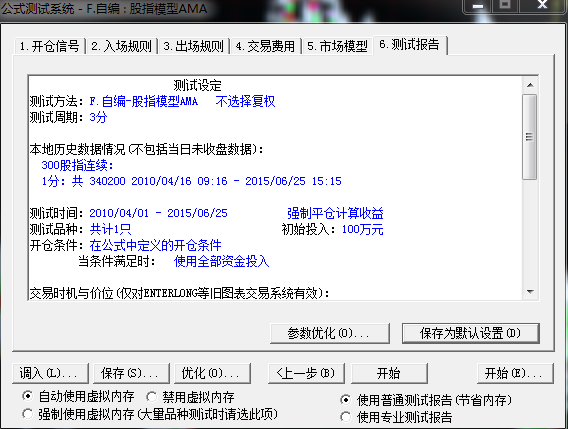Open the 2.入场规则 tab
This screenshot has height=429, width=568.
tap(121, 46)
